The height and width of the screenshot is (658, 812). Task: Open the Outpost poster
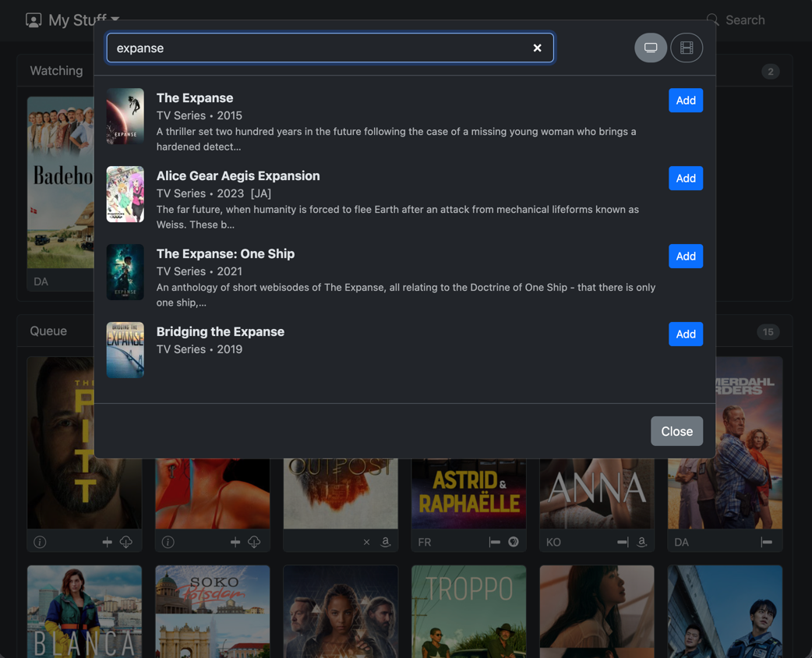(x=341, y=493)
